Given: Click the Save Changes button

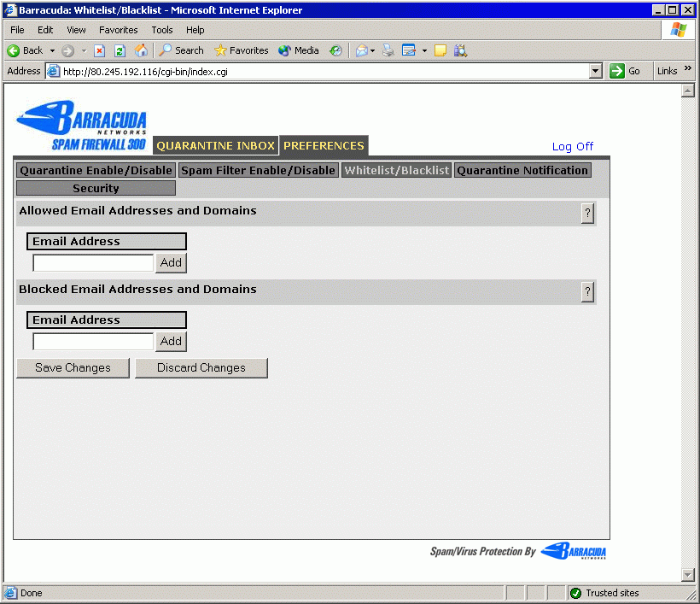Looking at the screenshot, I should coord(73,368).
